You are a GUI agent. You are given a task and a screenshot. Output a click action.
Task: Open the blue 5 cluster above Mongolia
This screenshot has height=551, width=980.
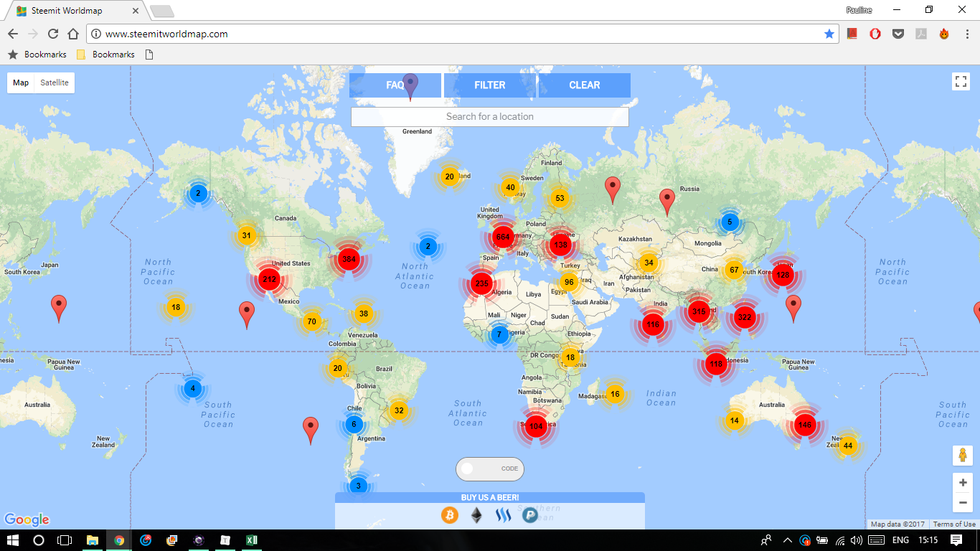pyautogui.click(x=730, y=222)
